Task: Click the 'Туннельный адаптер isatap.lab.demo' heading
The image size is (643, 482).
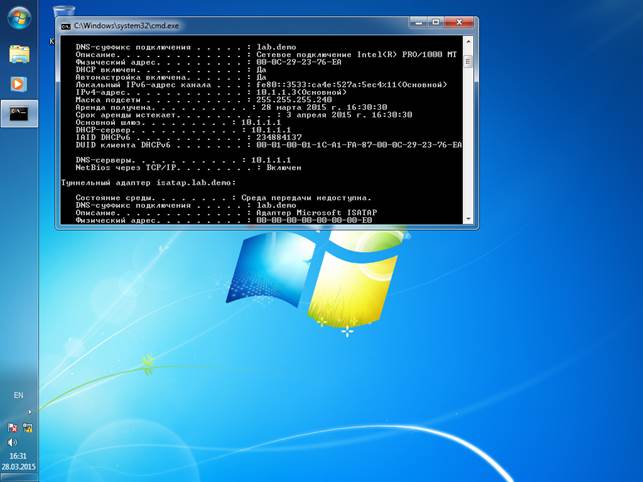Action: [x=148, y=183]
